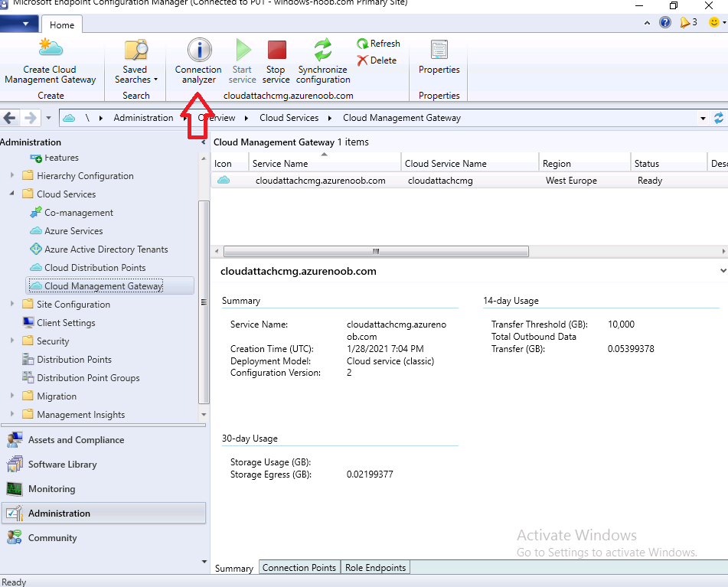This screenshot has height=587, width=728.
Task: Switch to Assets and Compliance workspace
Action: click(103, 440)
